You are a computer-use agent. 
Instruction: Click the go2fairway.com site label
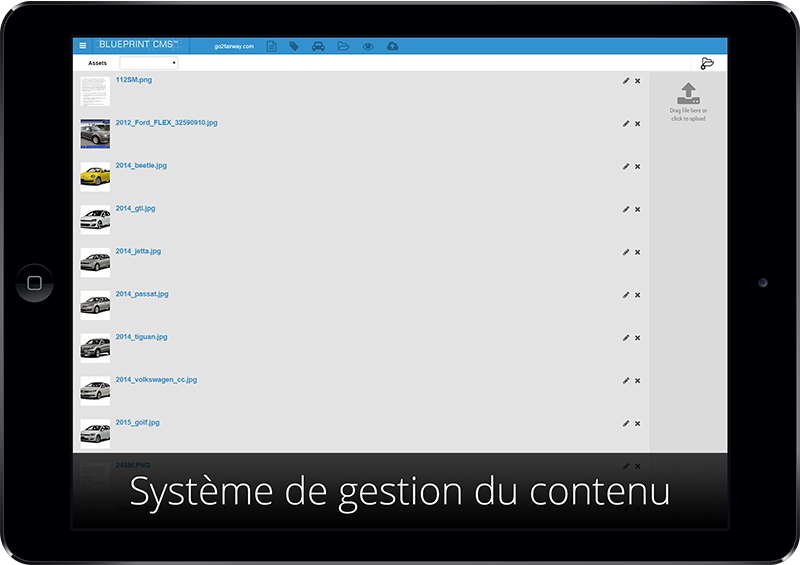(234, 46)
